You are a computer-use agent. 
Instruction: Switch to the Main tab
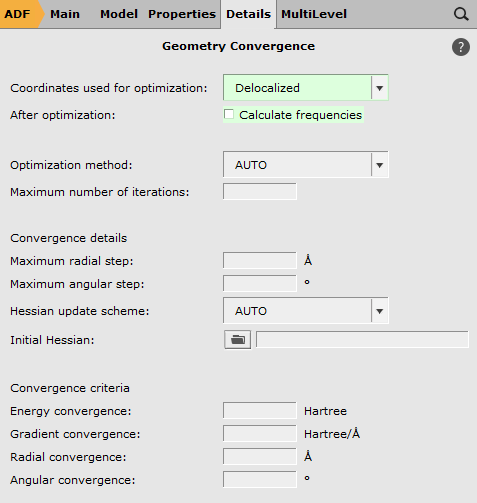pyautogui.click(x=65, y=14)
